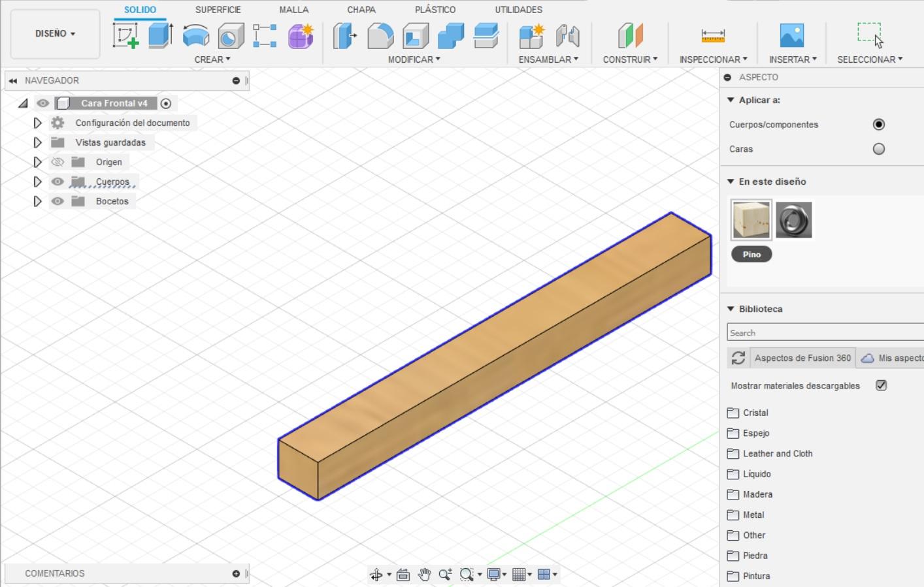The height and width of the screenshot is (587, 924).
Task: Collapse the Biblioteca section
Action: pyautogui.click(x=731, y=309)
